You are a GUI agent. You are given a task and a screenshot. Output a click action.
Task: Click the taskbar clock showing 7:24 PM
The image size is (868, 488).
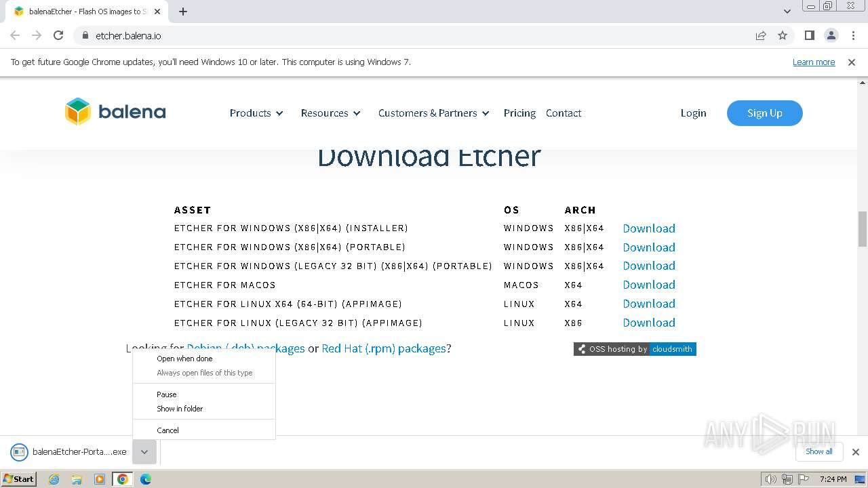click(x=833, y=479)
